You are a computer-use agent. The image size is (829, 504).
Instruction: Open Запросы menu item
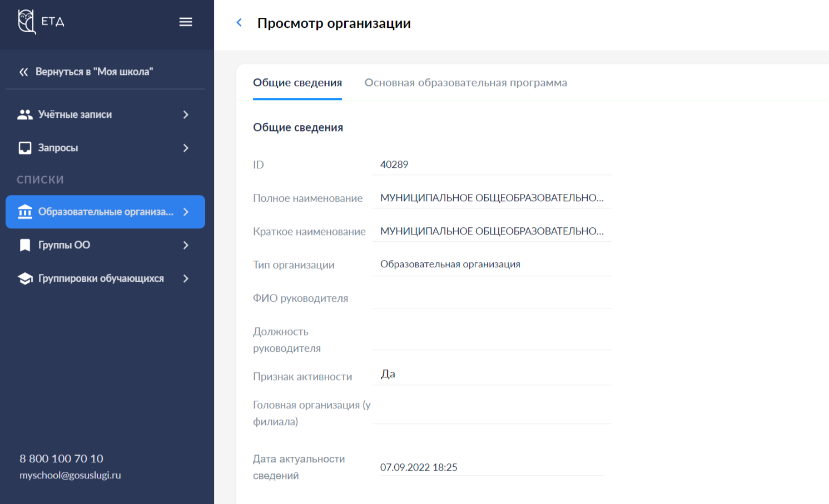click(105, 148)
